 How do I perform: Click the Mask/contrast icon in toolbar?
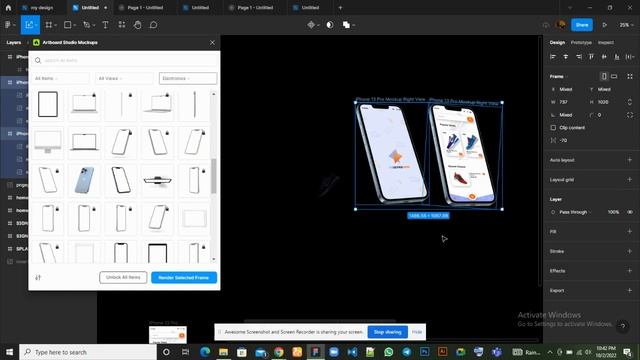[330, 25]
